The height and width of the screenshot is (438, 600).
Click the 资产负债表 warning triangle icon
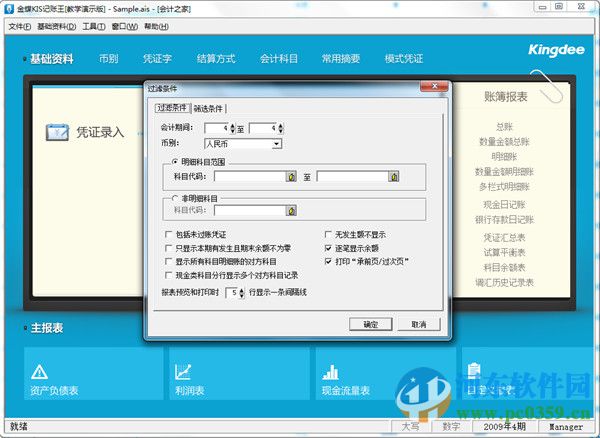click(x=39, y=372)
